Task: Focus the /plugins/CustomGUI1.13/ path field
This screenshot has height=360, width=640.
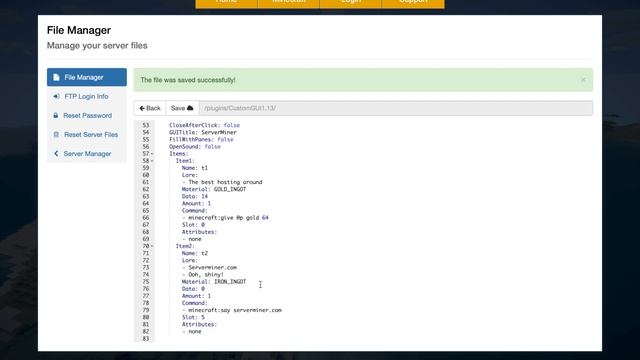Action: pyautogui.click(x=396, y=108)
